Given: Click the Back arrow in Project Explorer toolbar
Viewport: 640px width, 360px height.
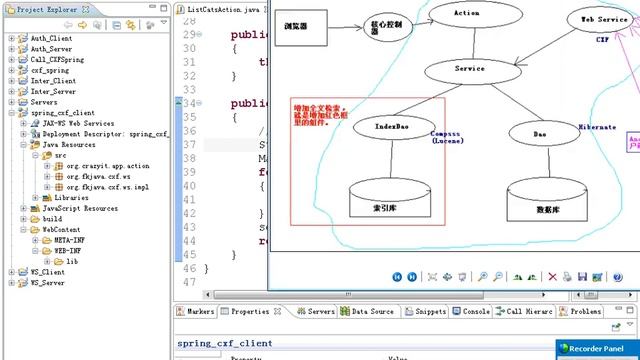Looking at the screenshot, I should click(x=68, y=25).
